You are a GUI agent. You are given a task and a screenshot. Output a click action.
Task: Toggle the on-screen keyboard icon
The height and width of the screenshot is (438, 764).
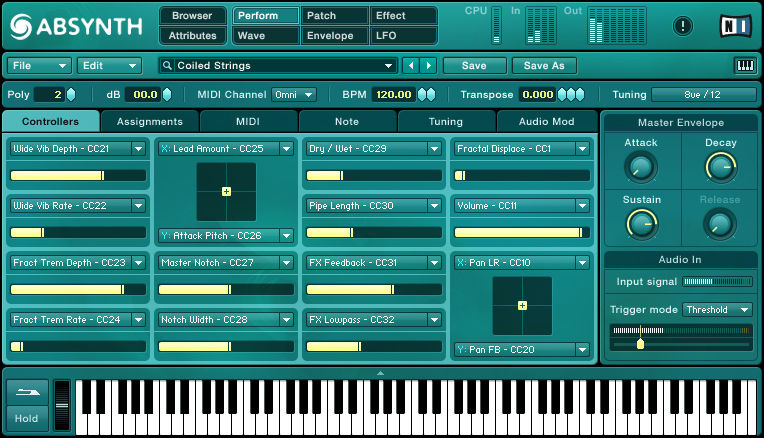coord(744,66)
